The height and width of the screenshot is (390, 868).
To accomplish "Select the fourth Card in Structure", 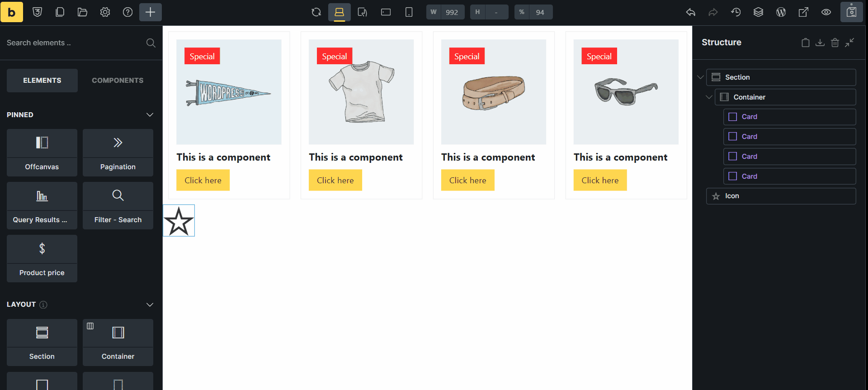I will click(x=789, y=176).
